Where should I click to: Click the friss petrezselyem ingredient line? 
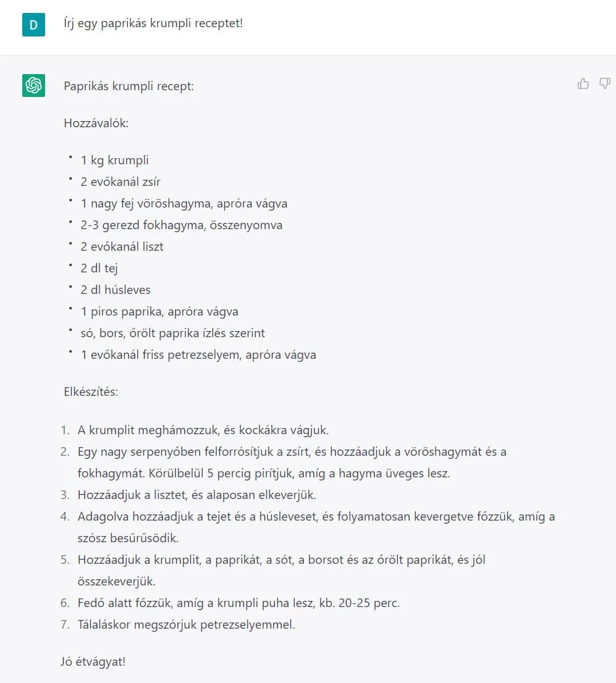(x=198, y=354)
